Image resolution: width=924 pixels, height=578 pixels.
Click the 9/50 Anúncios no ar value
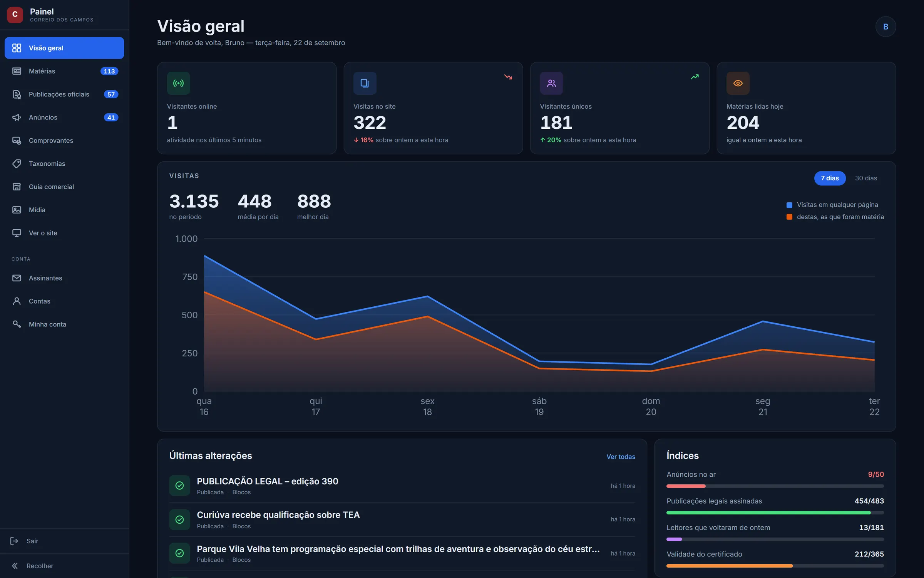pyautogui.click(x=876, y=474)
